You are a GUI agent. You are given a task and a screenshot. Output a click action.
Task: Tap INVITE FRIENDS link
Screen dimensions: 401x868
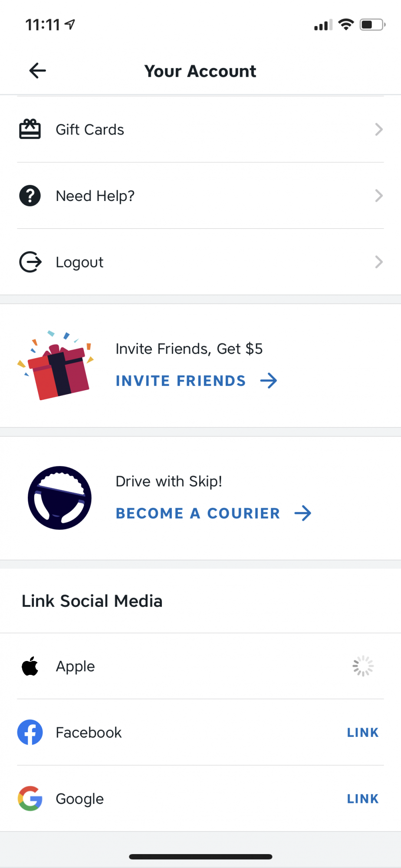point(196,381)
